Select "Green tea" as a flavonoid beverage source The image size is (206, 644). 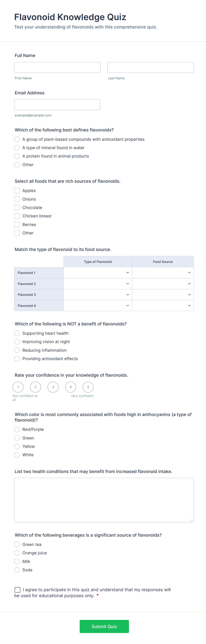(x=17, y=544)
